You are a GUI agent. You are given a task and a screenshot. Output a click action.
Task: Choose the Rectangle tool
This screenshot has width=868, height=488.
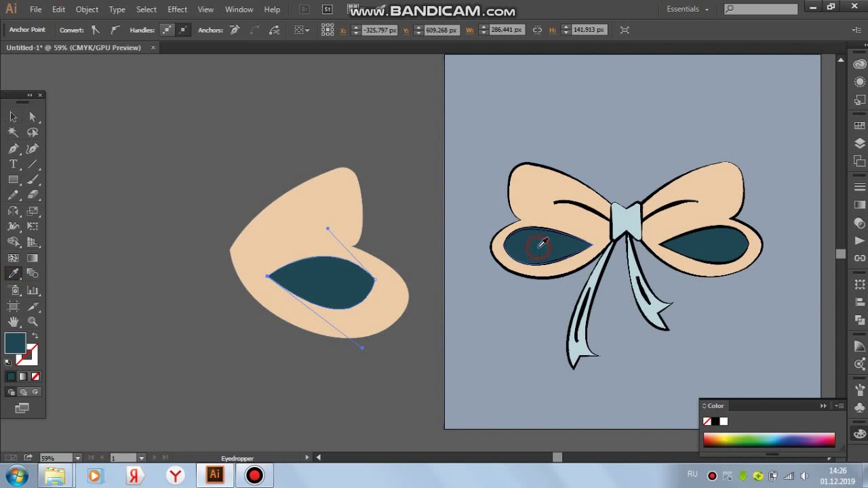[x=13, y=180]
